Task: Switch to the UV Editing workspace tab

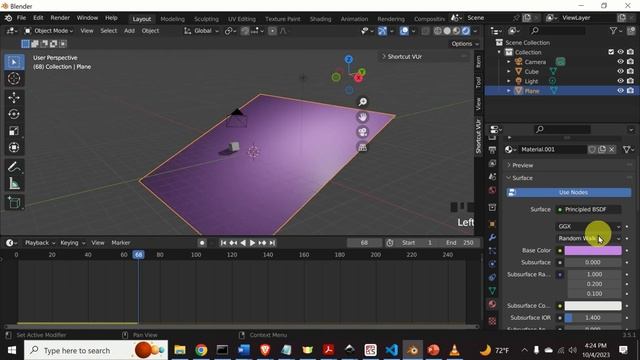Action: (x=242, y=19)
